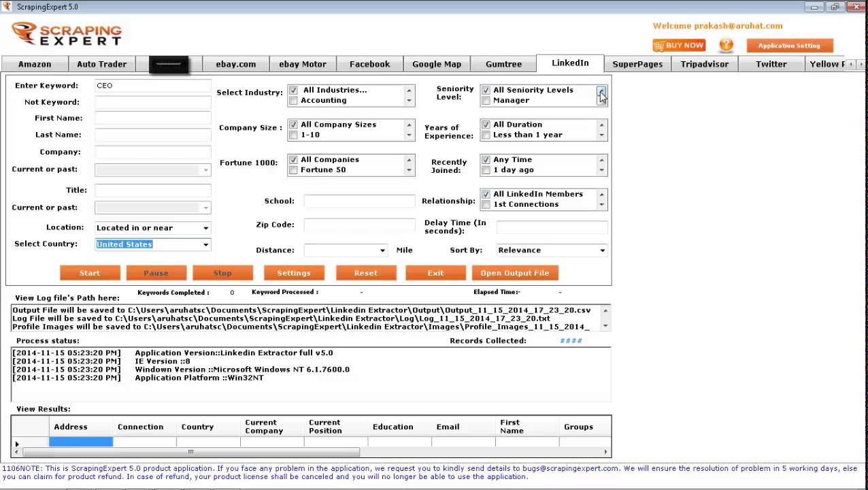Click the First Name field
The width and height of the screenshot is (868, 490).
[x=153, y=118]
